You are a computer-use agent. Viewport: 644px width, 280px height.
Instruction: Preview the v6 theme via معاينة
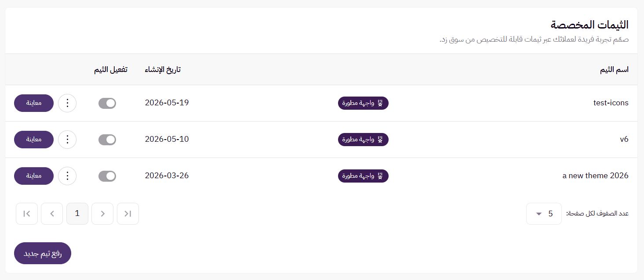click(x=34, y=140)
